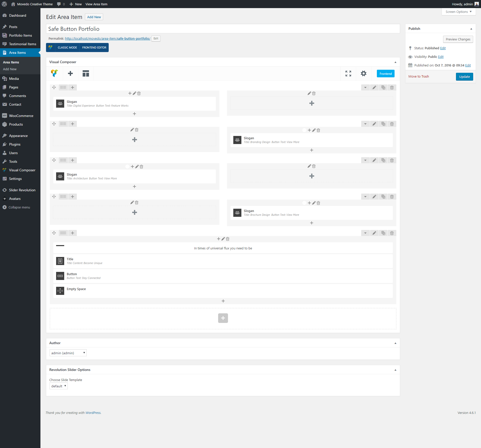Open Visual Composer settings gear icon
This screenshot has width=481, height=448.
pyautogui.click(x=363, y=74)
